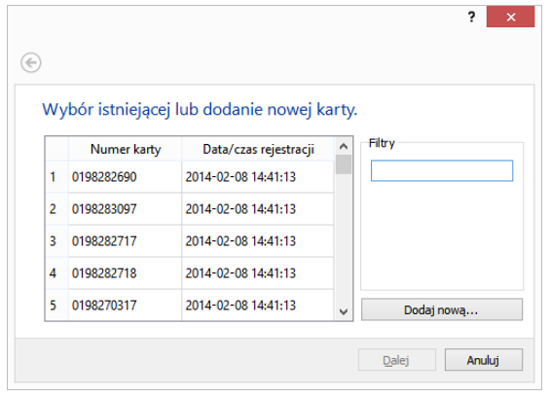550x397 pixels.
Task: Sort by Numer karty column header
Action: pos(125,149)
